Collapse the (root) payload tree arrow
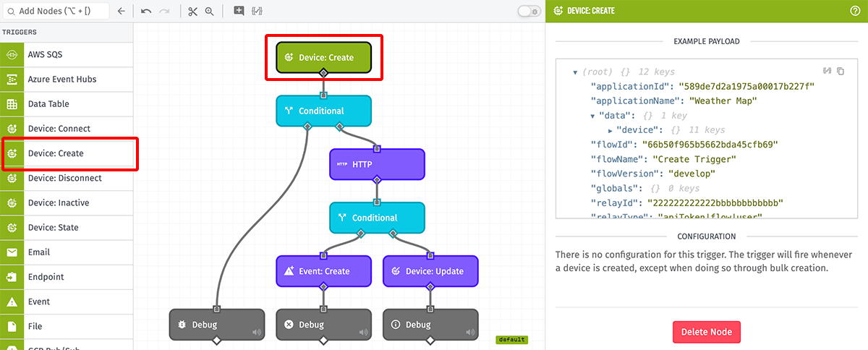 [574, 72]
